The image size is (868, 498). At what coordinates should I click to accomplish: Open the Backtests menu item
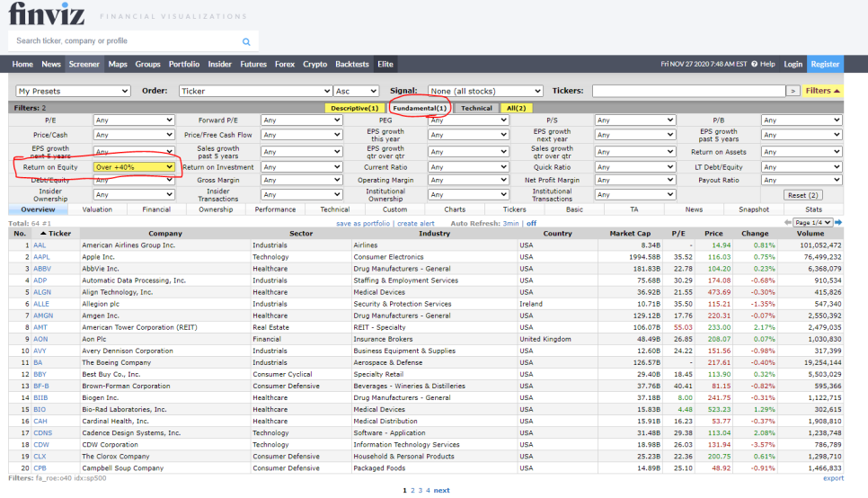click(352, 64)
